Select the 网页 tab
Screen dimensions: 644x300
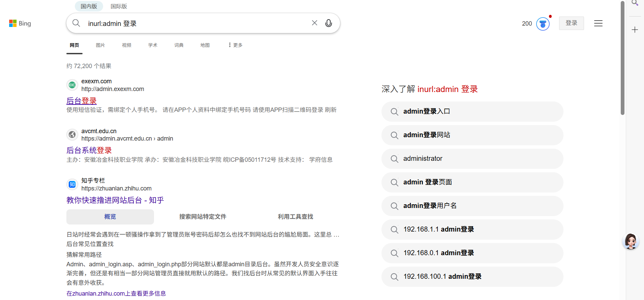(74, 45)
